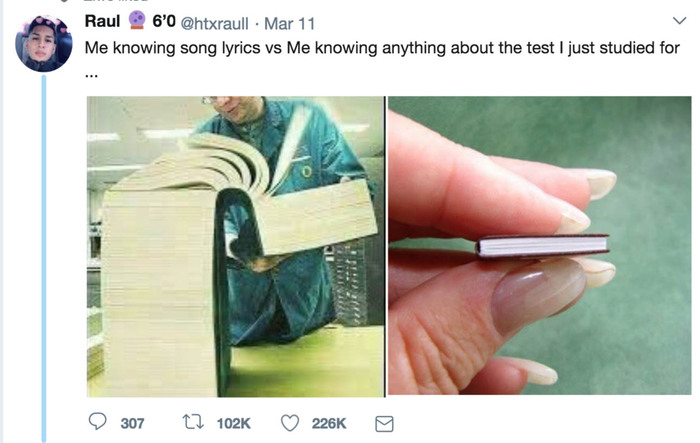Click the divider between the two photos

(386, 246)
